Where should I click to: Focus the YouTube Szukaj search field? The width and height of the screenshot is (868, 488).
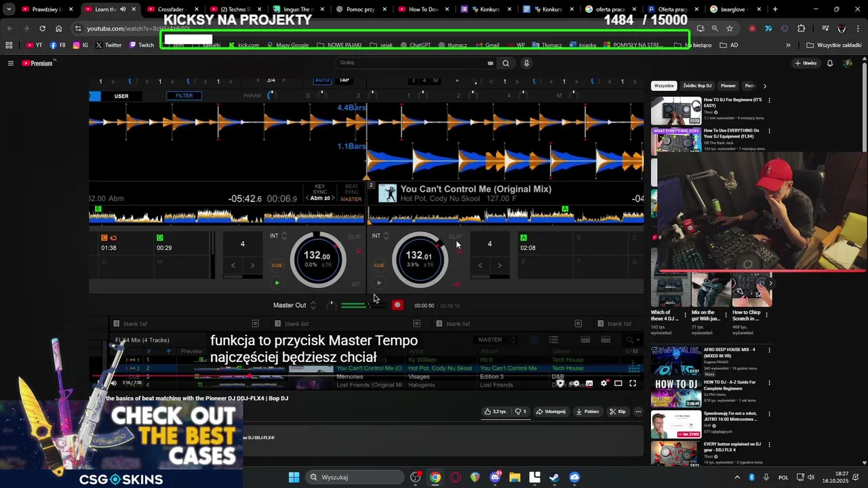click(416, 63)
